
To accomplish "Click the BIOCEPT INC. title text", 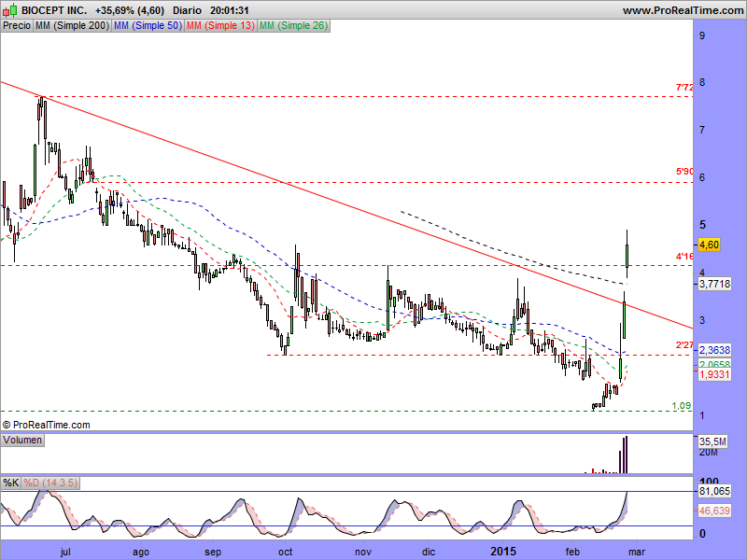I will (54, 10).
